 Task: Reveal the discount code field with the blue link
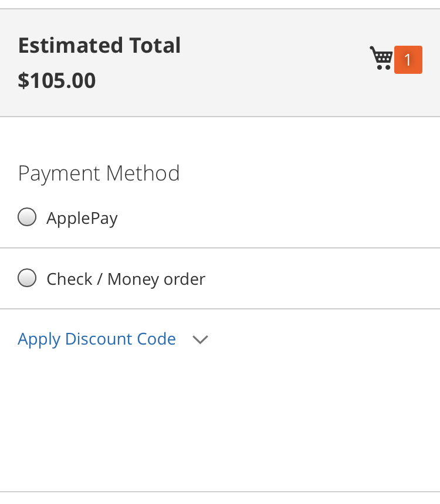[x=97, y=339]
